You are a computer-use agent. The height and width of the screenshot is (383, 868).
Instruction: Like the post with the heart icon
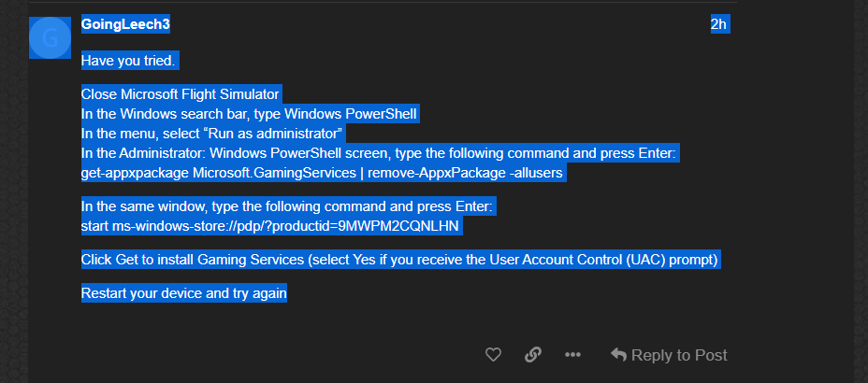tap(493, 355)
